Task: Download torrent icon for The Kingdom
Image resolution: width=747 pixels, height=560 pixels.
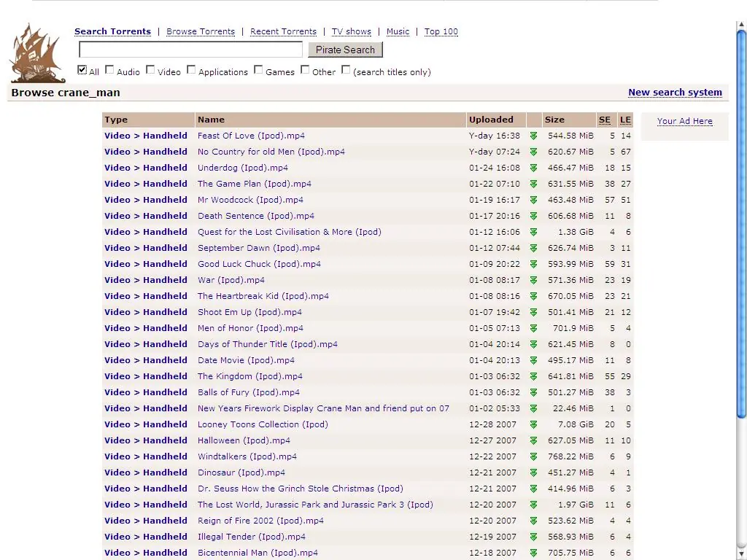Action: [533, 377]
